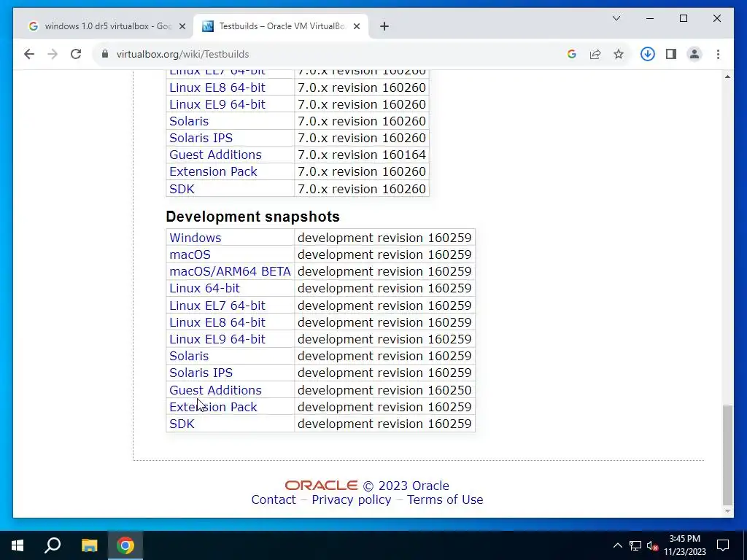The height and width of the screenshot is (560, 747).
Task: Open the tab search chevron
Action: [x=616, y=18]
